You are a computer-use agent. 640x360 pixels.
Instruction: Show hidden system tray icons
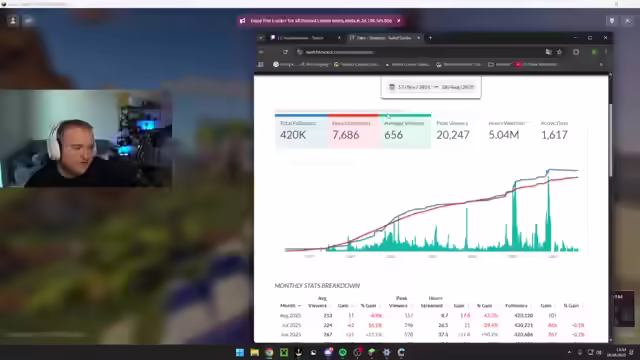point(569,352)
